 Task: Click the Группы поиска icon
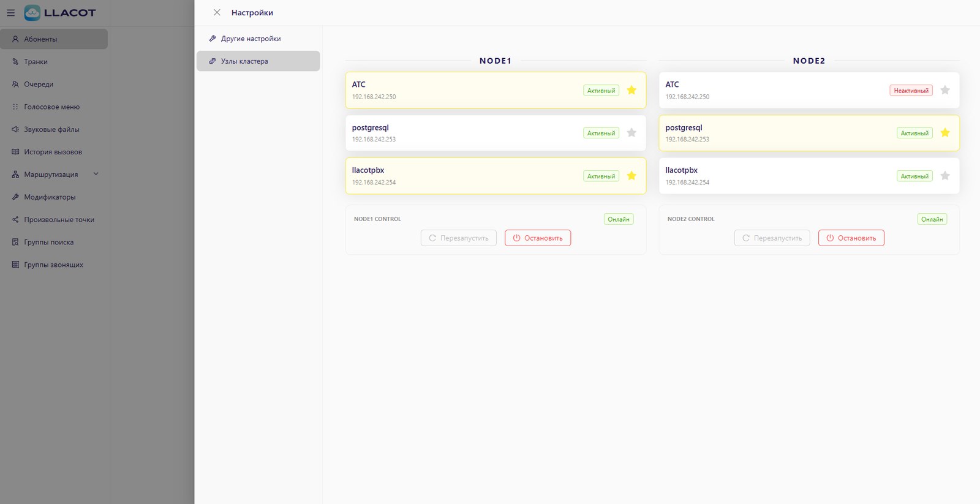tap(15, 243)
